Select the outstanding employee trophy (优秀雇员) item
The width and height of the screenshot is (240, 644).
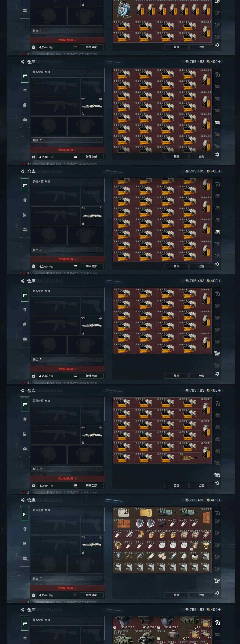[x=118, y=556]
